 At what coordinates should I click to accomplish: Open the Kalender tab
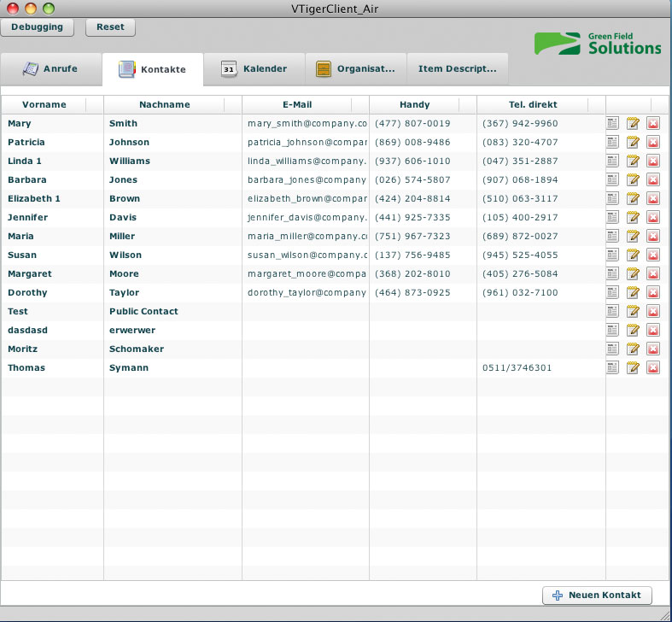point(254,69)
